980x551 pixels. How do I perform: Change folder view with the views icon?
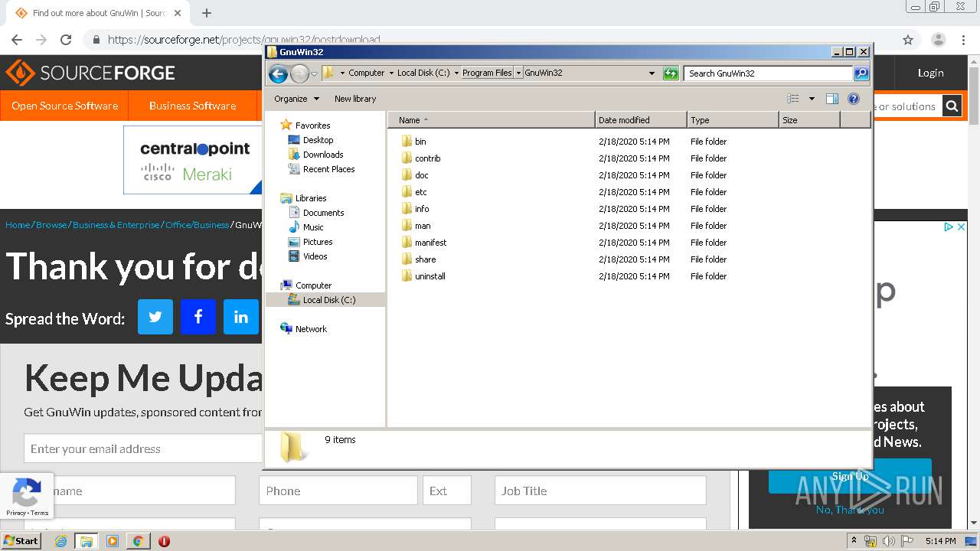tap(793, 99)
